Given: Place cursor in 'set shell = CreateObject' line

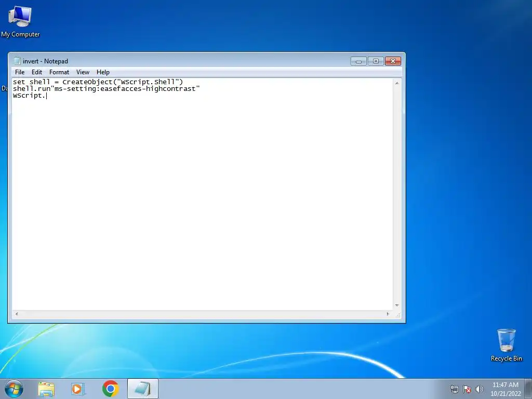Looking at the screenshot, I should pos(98,82).
